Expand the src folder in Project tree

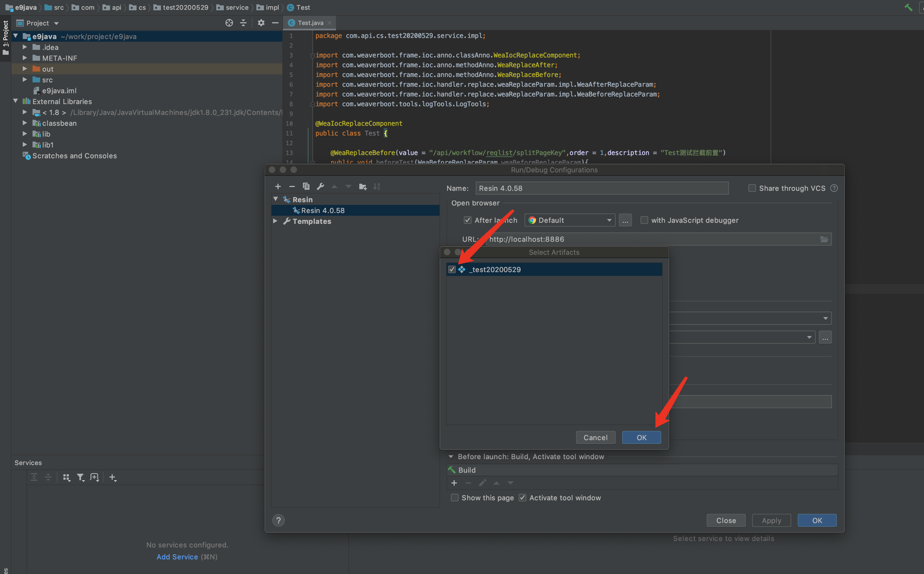pos(25,80)
